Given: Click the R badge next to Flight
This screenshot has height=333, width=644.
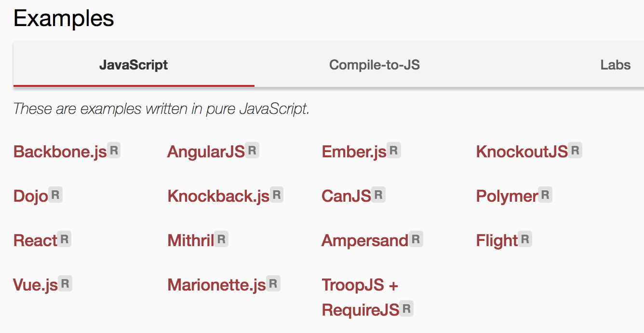Looking at the screenshot, I should pos(525,239).
